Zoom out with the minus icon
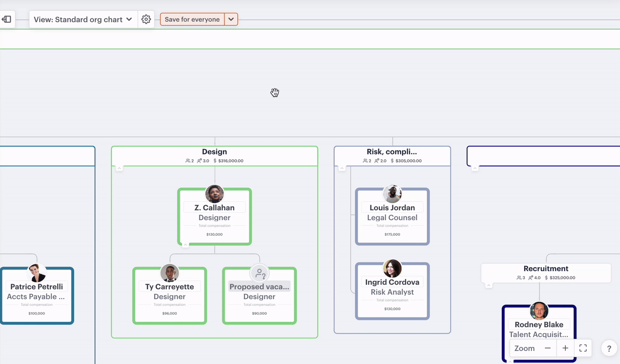 [547, 348]
